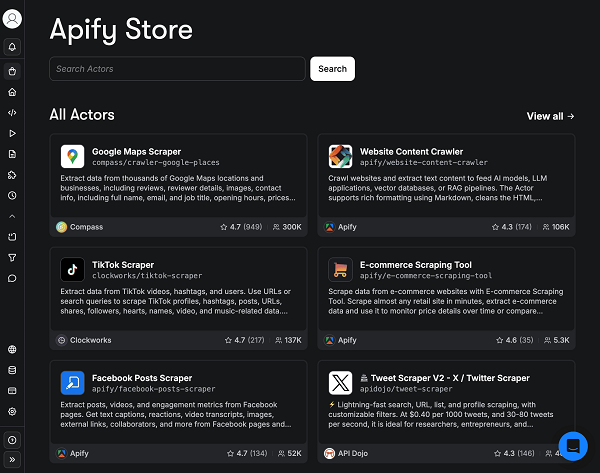
Task: Click apidojo/tweet-scraper slug text
Action: point(406,389)
